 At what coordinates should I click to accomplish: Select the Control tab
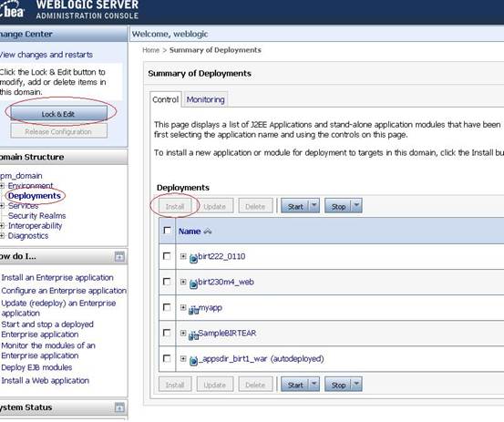pos(166,99)
